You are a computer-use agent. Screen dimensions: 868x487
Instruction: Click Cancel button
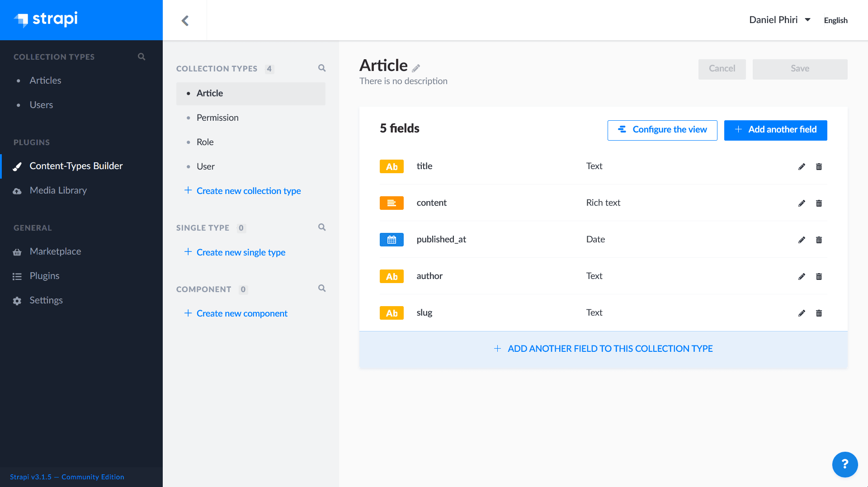point(722,69)
